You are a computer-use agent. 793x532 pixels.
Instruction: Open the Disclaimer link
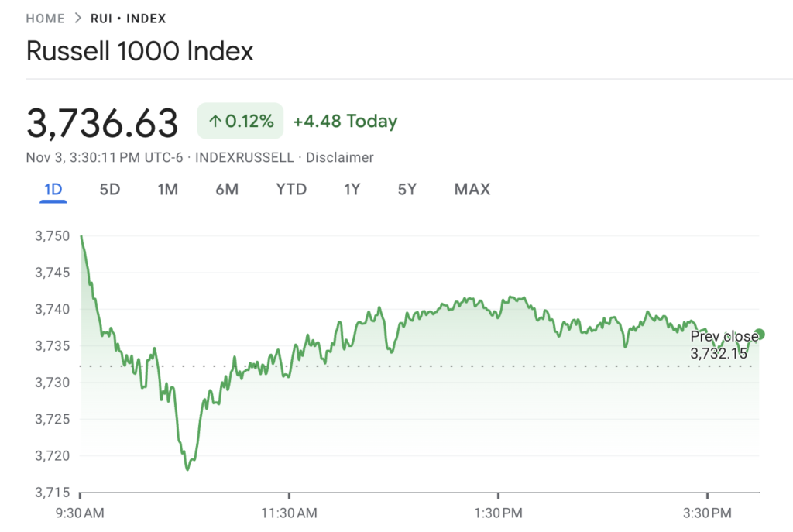(x=342, y=157)
